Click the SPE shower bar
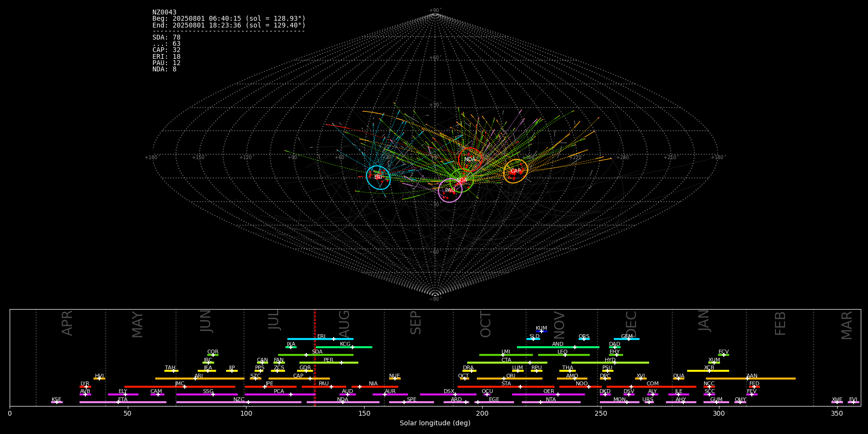The image size is (868, 434). pyautogui.click(x=411, y=402)
